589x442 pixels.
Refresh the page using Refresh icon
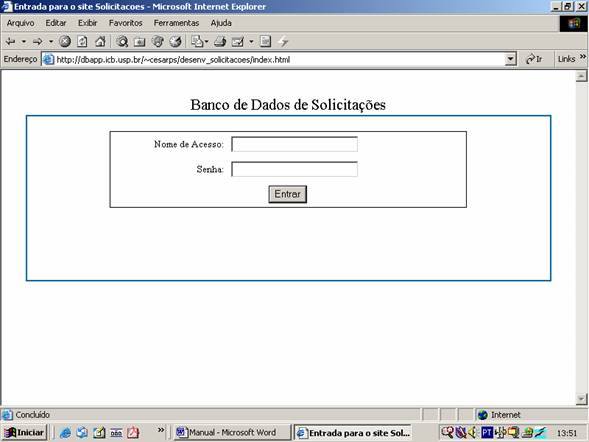(82, 41)
